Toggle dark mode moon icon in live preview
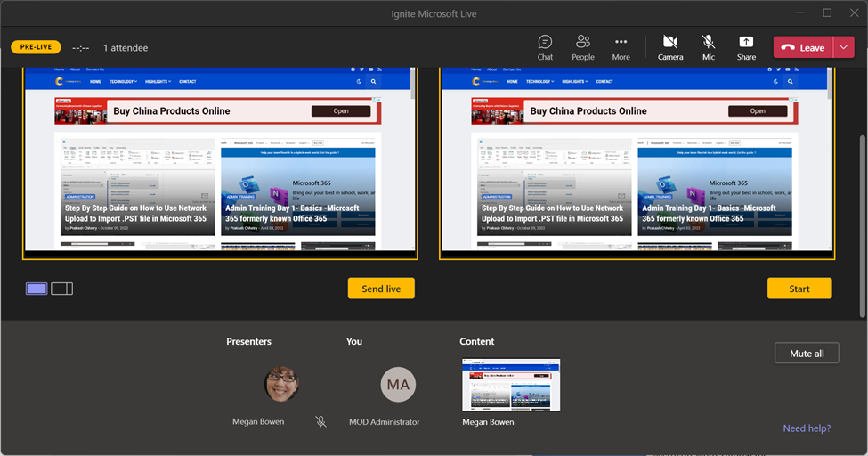Screen dimensions: 868x456 (x=775, y=81)
